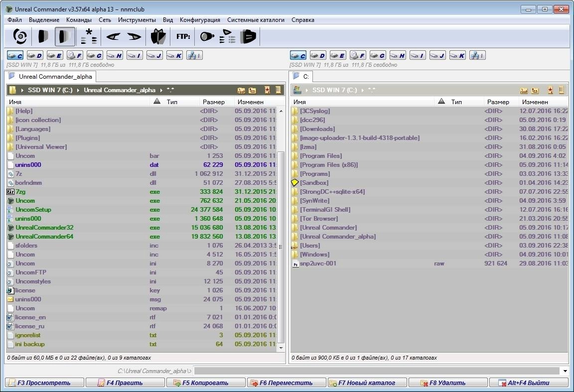The height and width of the screenshot is (392, 574).
Task: Select the Unreal Commander_alpha panel tab
Action: tap(50, 77)
